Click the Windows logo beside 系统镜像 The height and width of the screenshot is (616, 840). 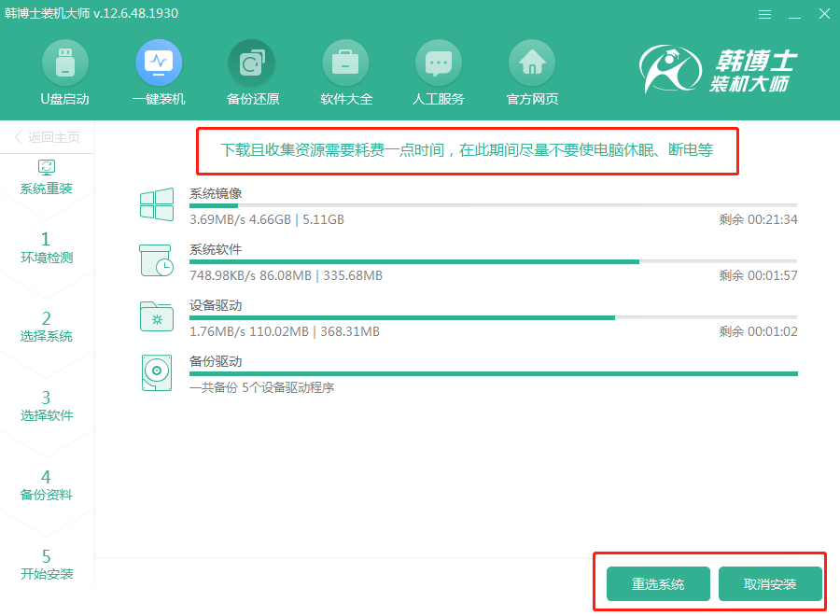coord(156,203)
